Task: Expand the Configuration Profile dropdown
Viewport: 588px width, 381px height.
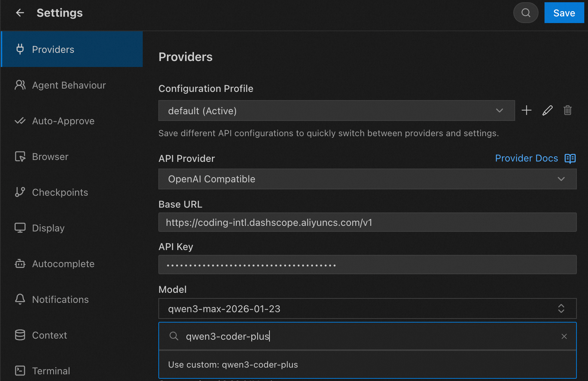Action: click(x=336, y=111)
